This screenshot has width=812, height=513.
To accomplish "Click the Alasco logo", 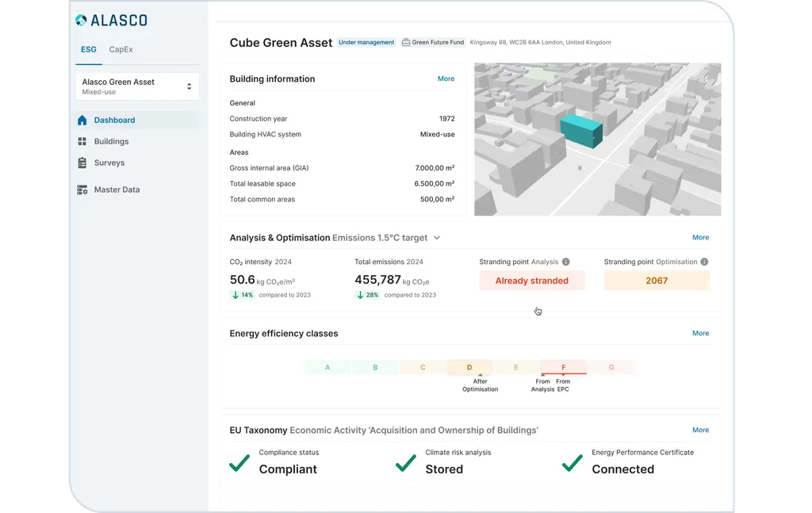I will 111,20.
